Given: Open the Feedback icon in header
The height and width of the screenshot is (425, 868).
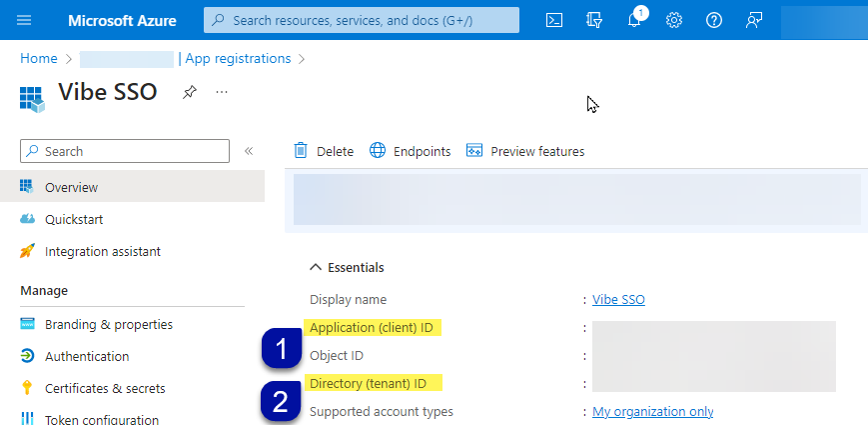Looking at the screenshot, I should pyautogui.click(x=754, y=21).
